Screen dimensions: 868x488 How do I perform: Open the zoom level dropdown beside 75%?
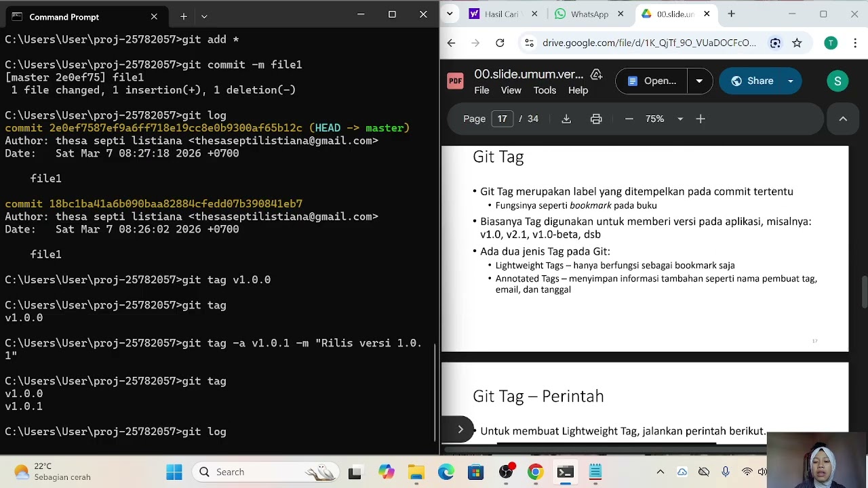point(680,119)
